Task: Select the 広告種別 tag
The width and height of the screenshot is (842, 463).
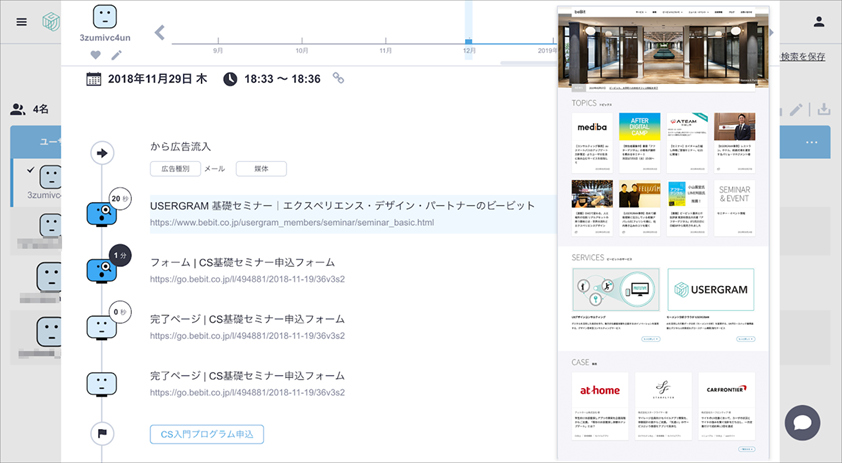Action: [x=175, y=169]
